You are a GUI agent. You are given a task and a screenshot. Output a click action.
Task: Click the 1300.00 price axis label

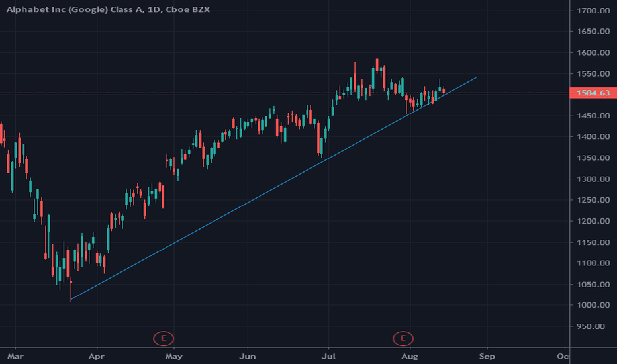click(x=593, y=179)
